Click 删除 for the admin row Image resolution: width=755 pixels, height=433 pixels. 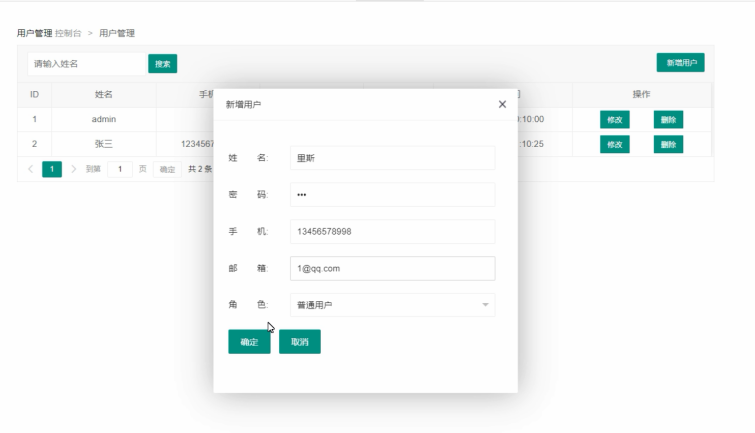(668, 119)
